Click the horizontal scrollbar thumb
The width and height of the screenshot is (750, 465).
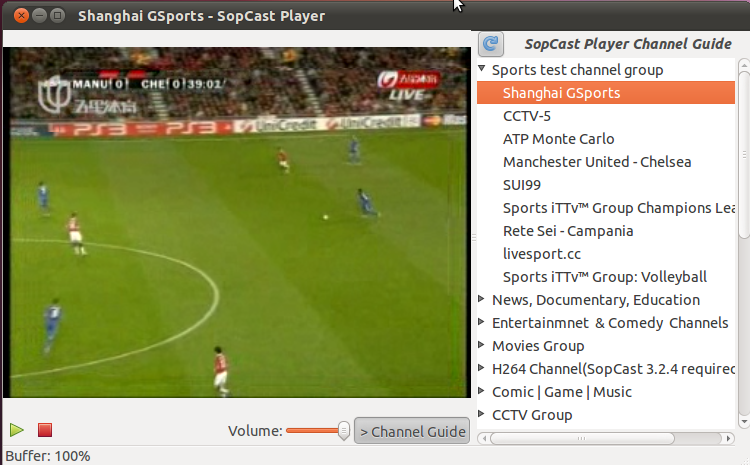click(x=582, y=438)
